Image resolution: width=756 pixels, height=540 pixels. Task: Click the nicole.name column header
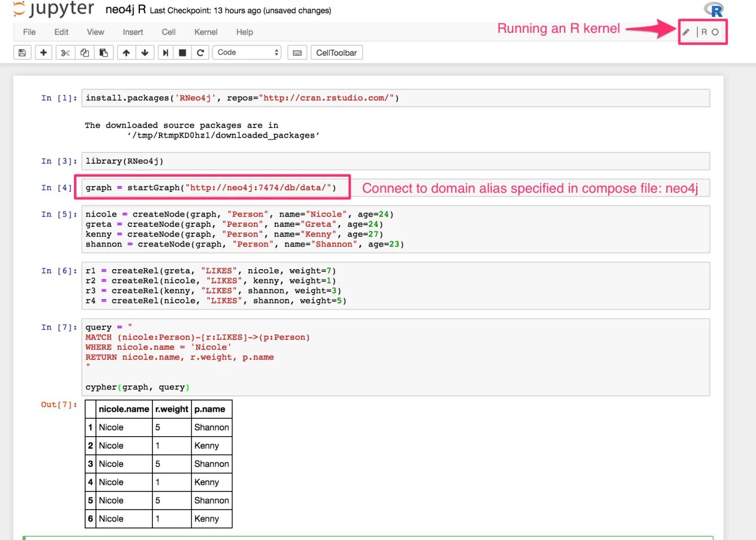pyautogui.click(x=124, y=409)
